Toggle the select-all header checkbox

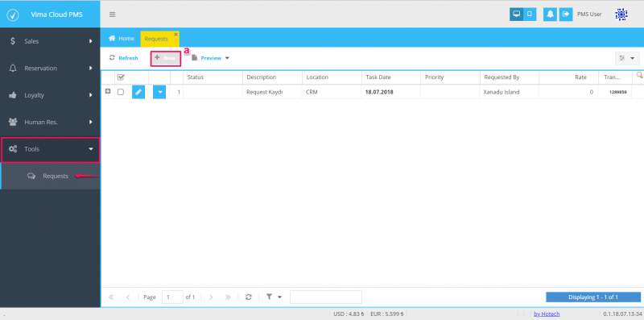click(121, 77)
